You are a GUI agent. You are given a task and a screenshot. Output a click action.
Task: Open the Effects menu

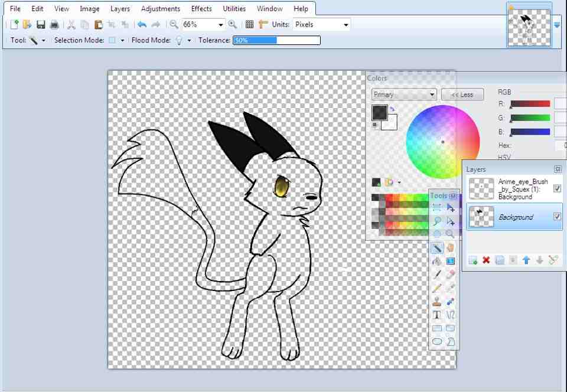click(x=201, y=9)
